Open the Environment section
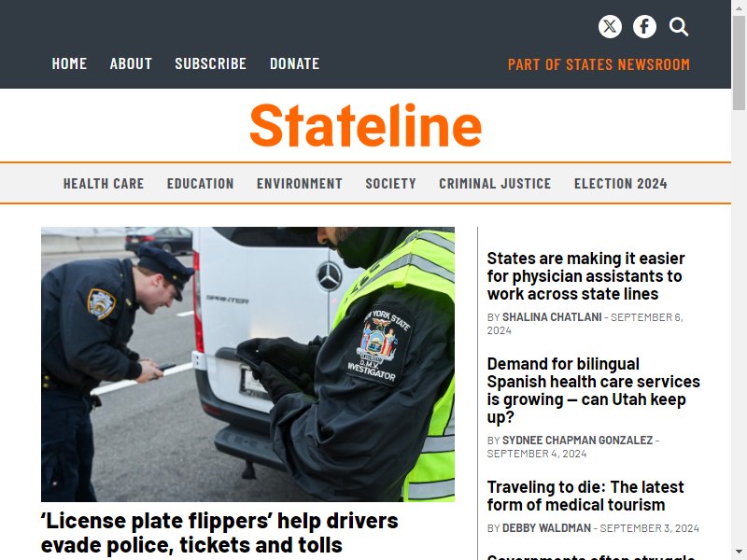 click(299, 183)
